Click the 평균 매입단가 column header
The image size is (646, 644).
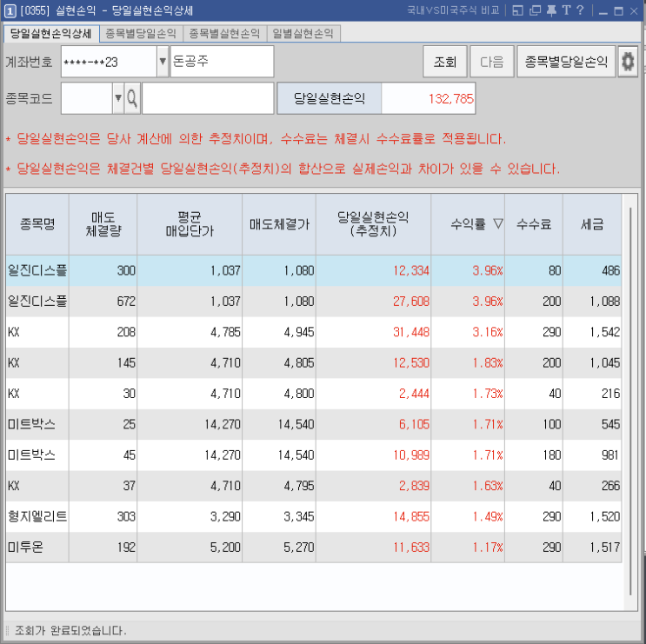click(190, 224)
